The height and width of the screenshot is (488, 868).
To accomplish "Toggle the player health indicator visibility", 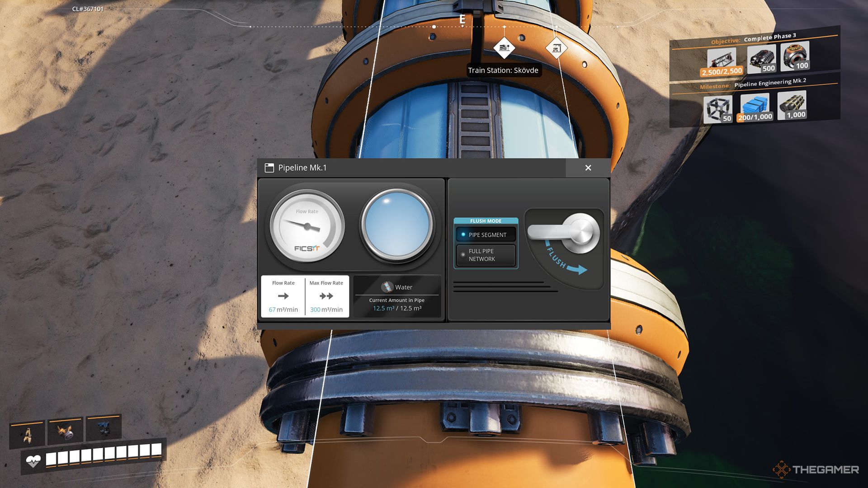I will [x=33, y=461].
